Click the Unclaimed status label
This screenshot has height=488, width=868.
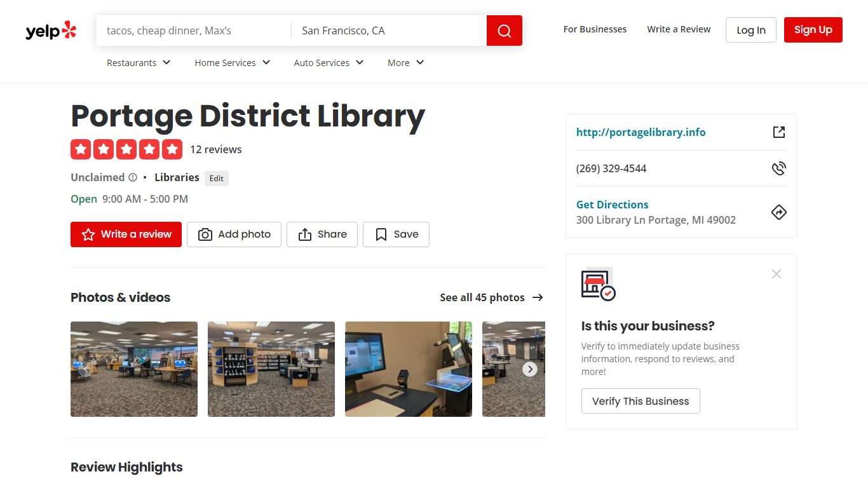97,177
